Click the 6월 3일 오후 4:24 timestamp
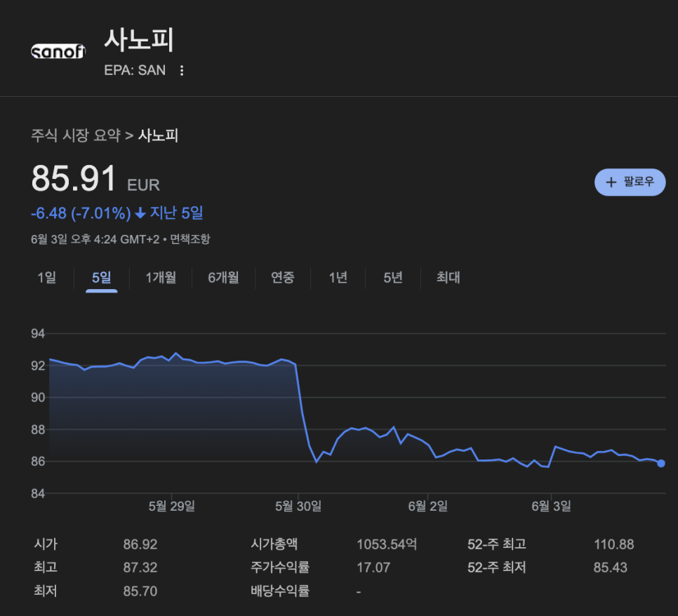 pyautogui.click(x=95, y=239)
